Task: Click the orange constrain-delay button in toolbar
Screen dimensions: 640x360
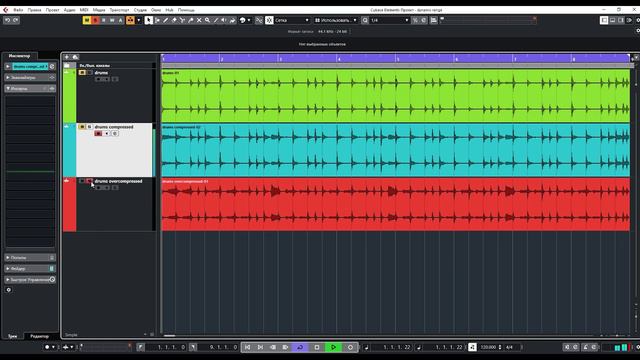Action: click(130, 20)
